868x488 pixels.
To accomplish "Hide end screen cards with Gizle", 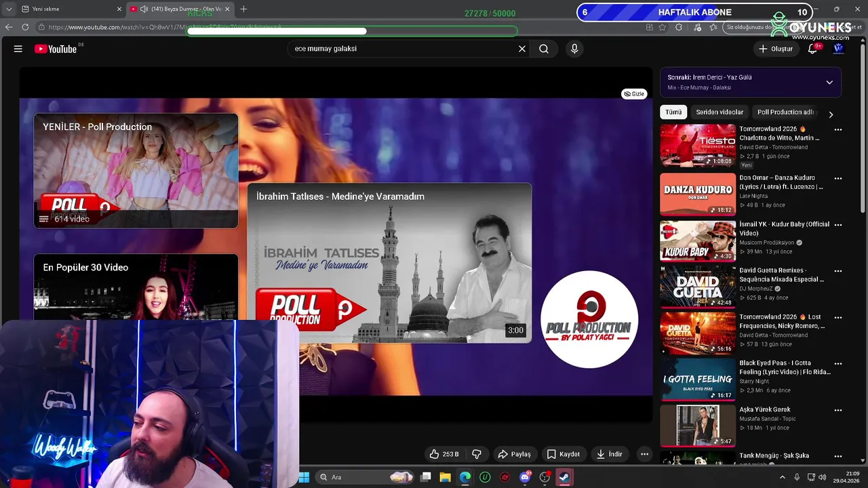I will pos(634,94).
